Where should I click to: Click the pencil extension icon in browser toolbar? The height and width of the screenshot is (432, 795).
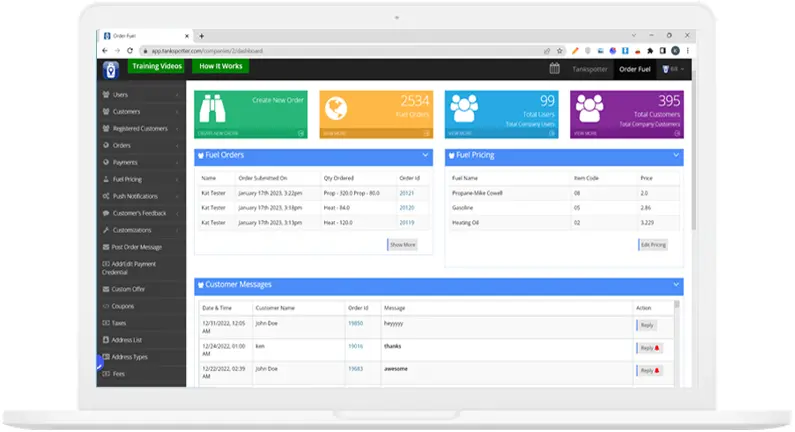point(575,51)
